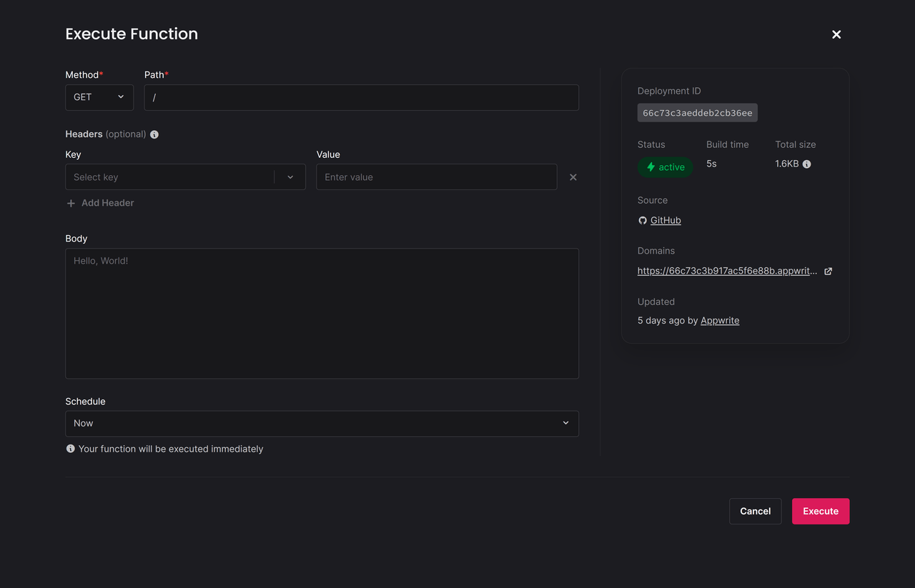Open the GitHub source link

tap(666, 221)
